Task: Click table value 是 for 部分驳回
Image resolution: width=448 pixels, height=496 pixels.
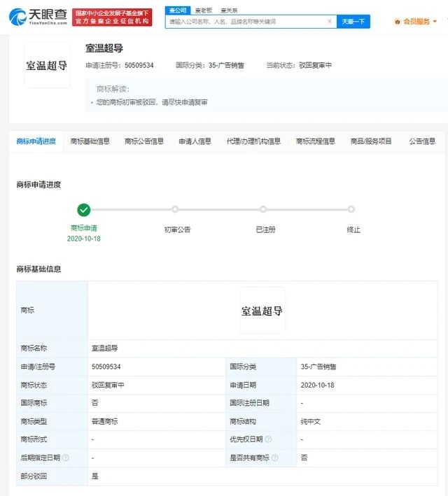Action: coord(95,476)
